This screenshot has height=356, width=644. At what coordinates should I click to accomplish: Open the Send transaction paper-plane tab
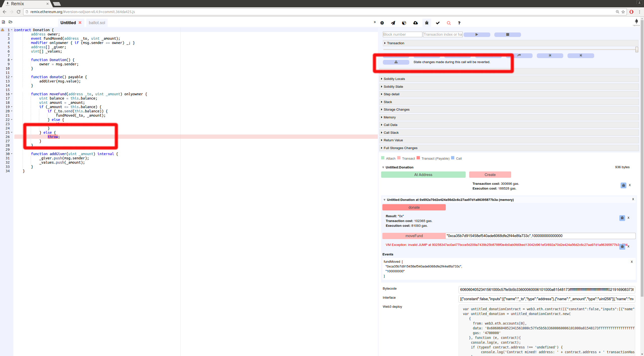(x=393, y=23)
